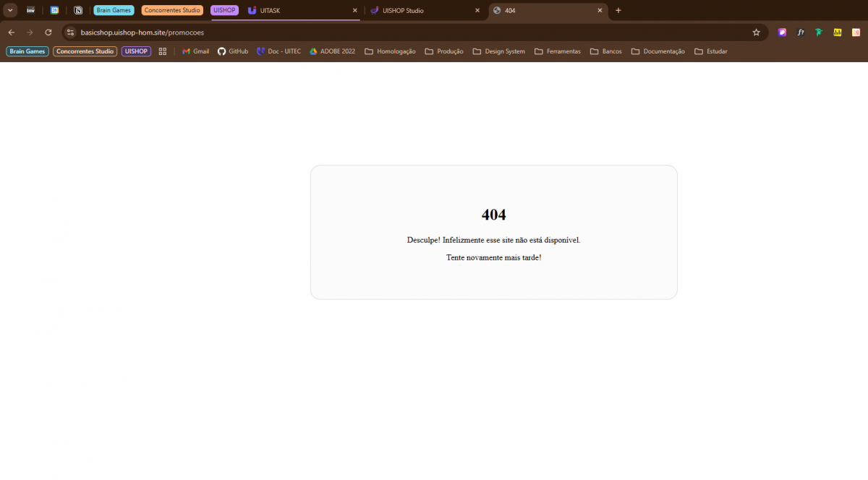868x480 pixels.
Task: Open the apps grid icon in bookmarks bar
Action: (x=163, y=51)
